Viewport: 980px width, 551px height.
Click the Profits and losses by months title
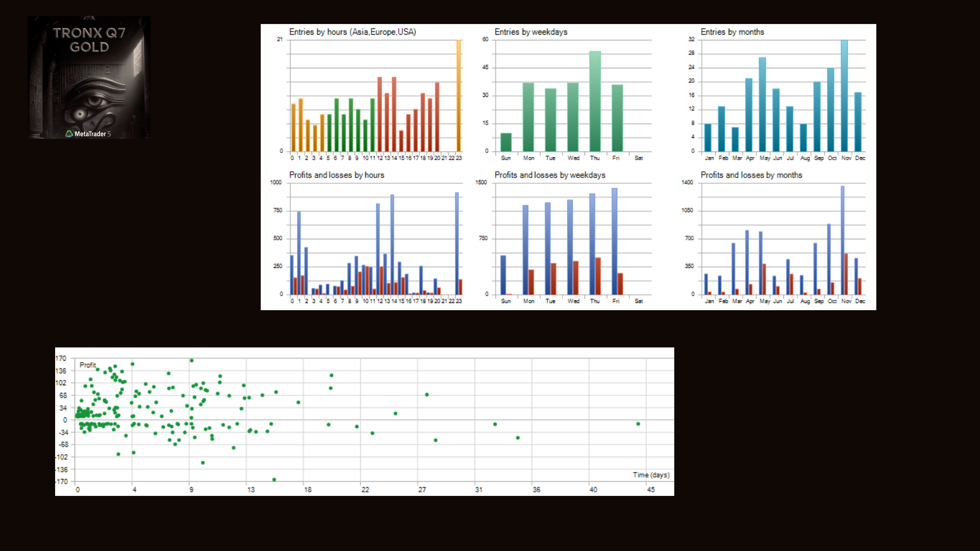[751, 175]
